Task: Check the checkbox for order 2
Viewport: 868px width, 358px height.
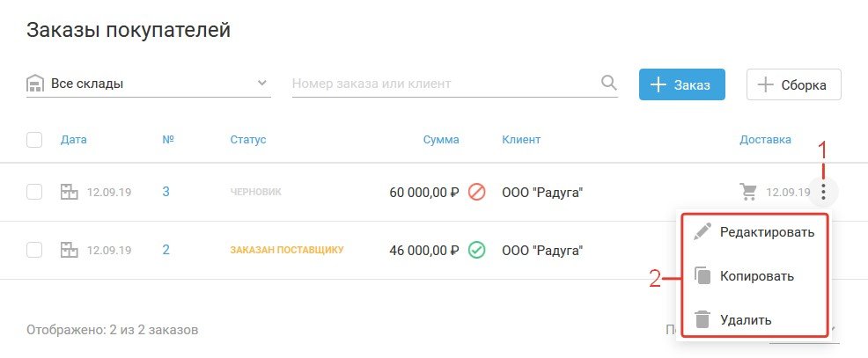Action: click(x=34, y=250)
